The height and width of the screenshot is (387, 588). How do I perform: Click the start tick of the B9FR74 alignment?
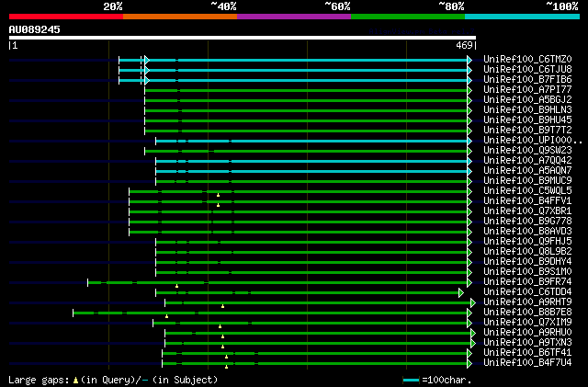88,282
